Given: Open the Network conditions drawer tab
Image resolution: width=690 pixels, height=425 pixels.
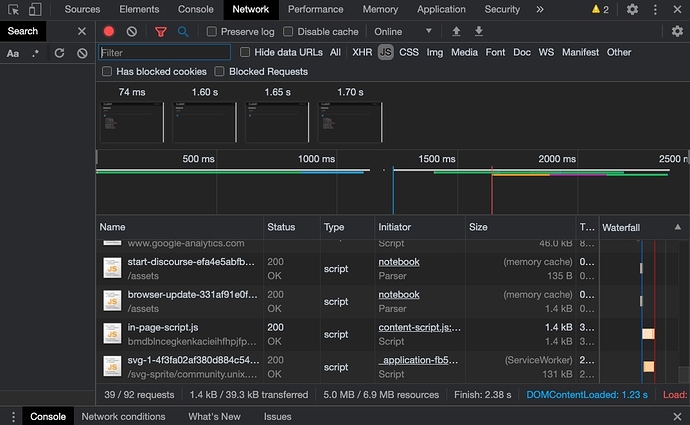Looking at the screenshot, I should 123,416.
